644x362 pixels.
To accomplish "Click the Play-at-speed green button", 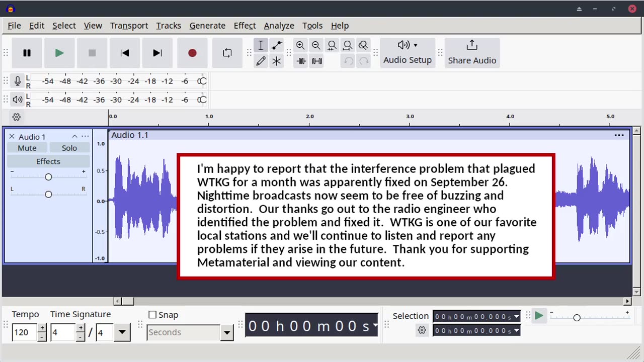I will [539, 316].
